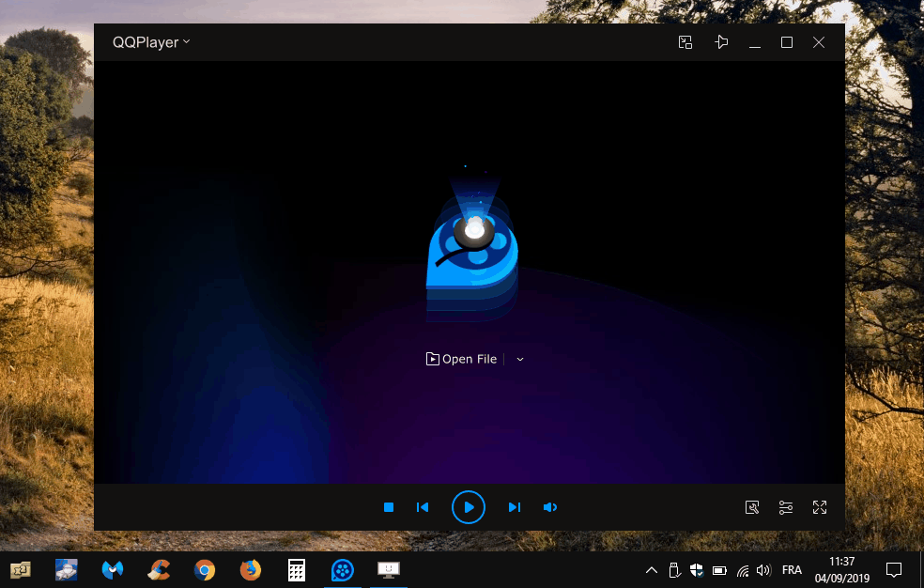
Task: Stop playback with the square button
Action: 389,507
